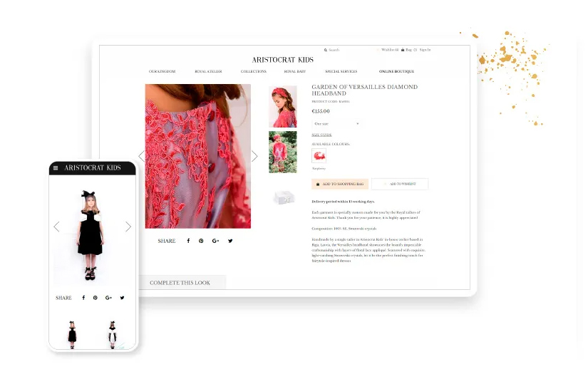The height and width of the screenshot is (374, 588).
Task: Show previous product image on tablet
Action: pyautogui.click(x=141, y=156)
